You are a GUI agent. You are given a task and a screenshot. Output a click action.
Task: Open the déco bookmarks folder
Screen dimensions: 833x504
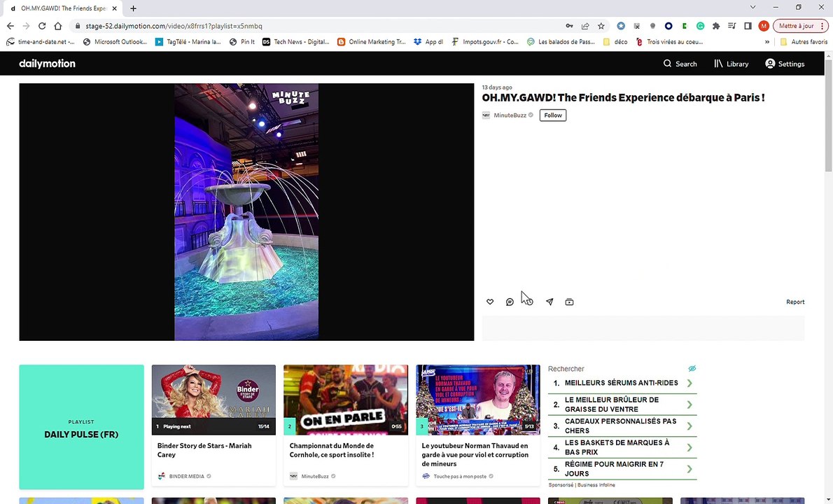pyautogui.click(x=615, y=42)
